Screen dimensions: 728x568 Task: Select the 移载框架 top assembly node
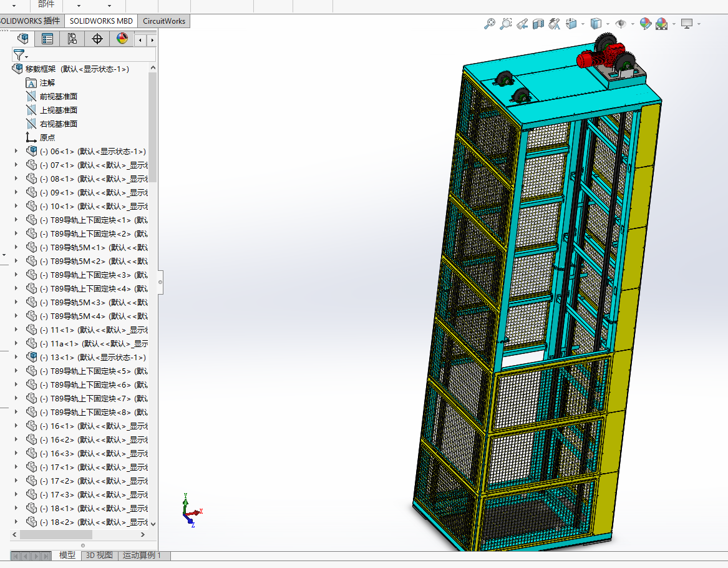coord(77,69)
